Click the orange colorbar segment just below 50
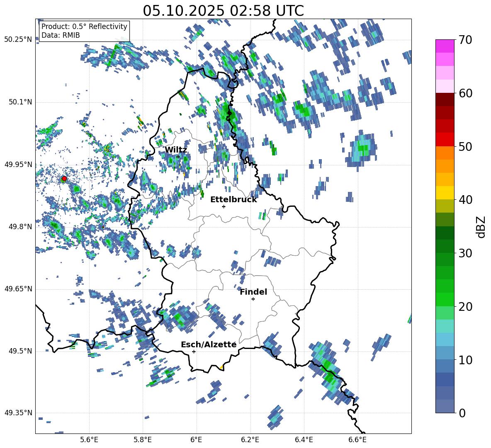 (445, 153)
